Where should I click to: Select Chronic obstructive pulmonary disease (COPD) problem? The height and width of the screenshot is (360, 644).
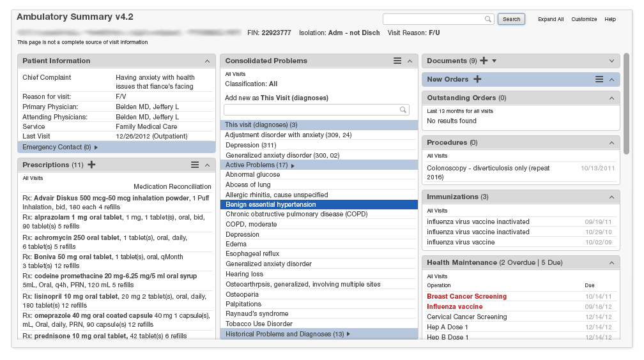coord(296,214)
